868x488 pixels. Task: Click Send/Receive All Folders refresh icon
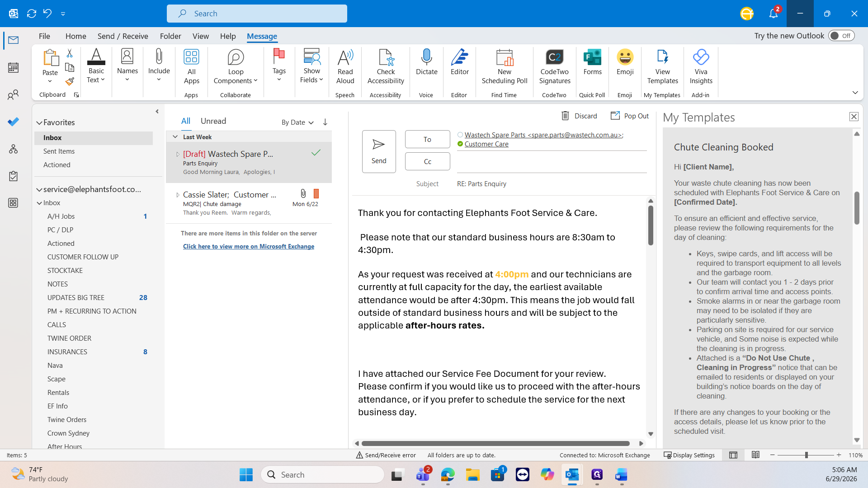tap(32, 14)
